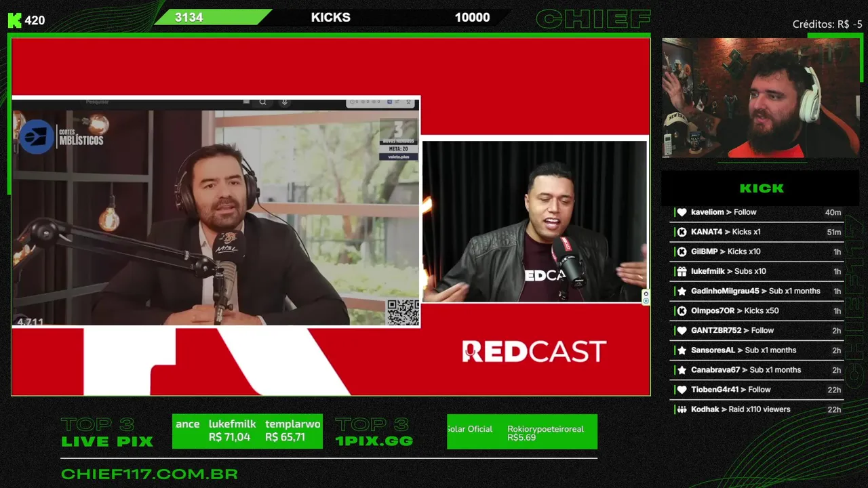Image resolution: width=868 pixels, height=488 pixels.
Task: Click the star icon beside SansoresAL
Action: (682, 350)
